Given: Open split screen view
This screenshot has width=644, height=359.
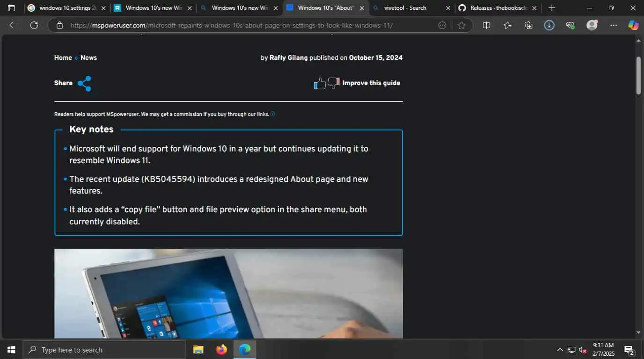Looking at the screenshot, I should click(x=487, y=25).
